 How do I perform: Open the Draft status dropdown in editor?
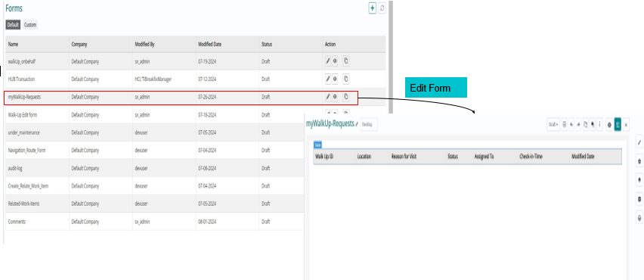[553, 125]
